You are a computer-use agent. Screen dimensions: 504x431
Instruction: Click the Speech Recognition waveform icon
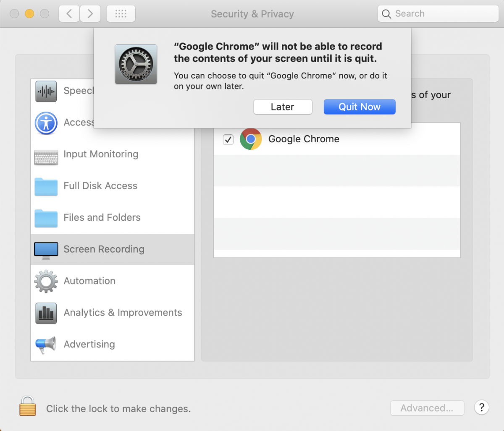[x=46, y=91]
